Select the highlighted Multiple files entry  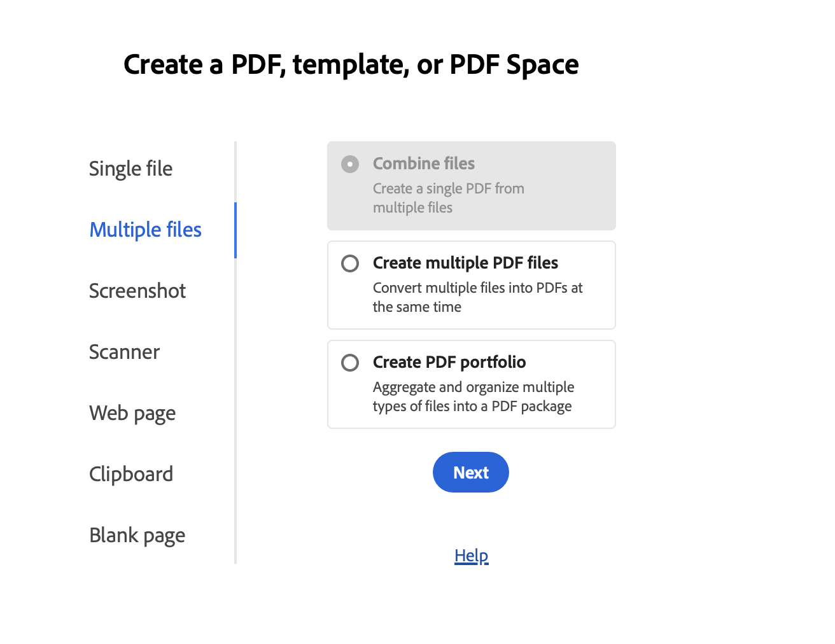click(x=145, y=230)
